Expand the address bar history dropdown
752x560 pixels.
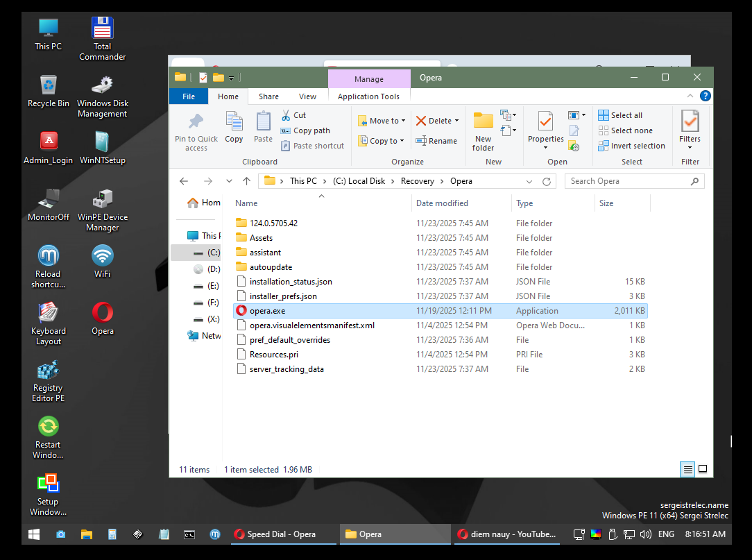(529, 181)
